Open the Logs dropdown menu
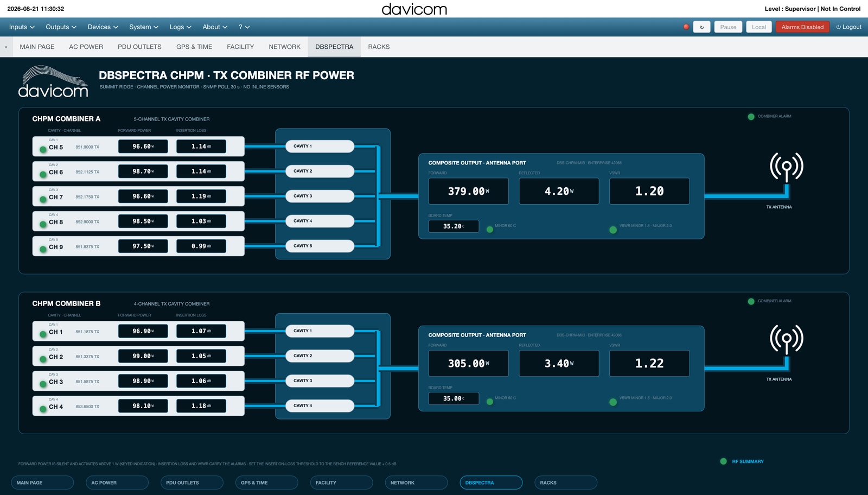The width and height of the screenshot is (868, 495). (180, 27)
